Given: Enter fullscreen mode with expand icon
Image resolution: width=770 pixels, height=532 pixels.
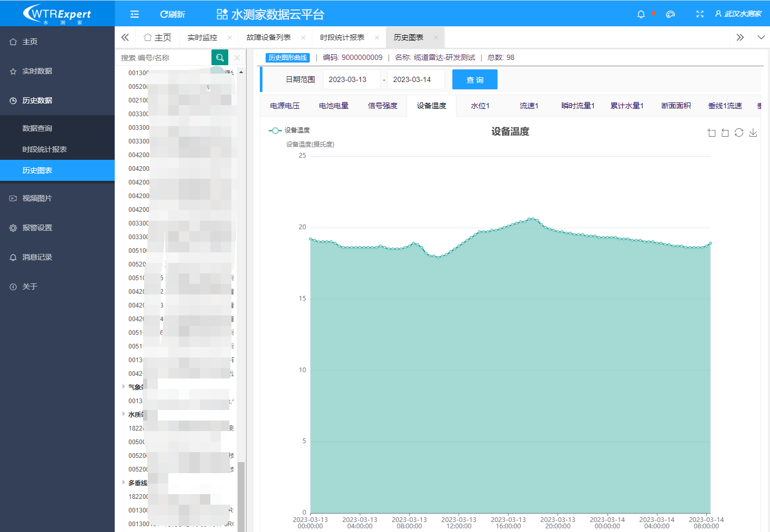Looking at the screenshot, I should [x=700, y=14].
